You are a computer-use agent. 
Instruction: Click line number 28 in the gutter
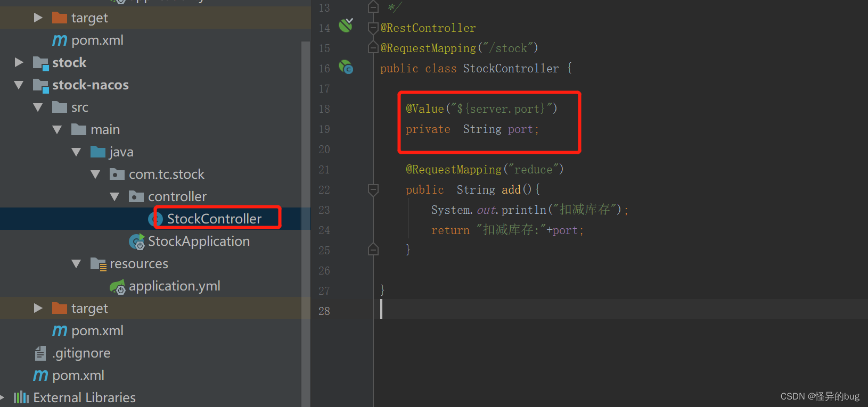324,311
